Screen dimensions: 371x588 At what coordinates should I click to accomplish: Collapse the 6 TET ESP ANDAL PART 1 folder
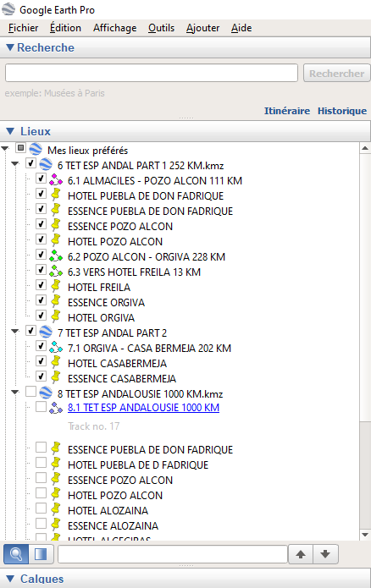click(x=15, y=164)
